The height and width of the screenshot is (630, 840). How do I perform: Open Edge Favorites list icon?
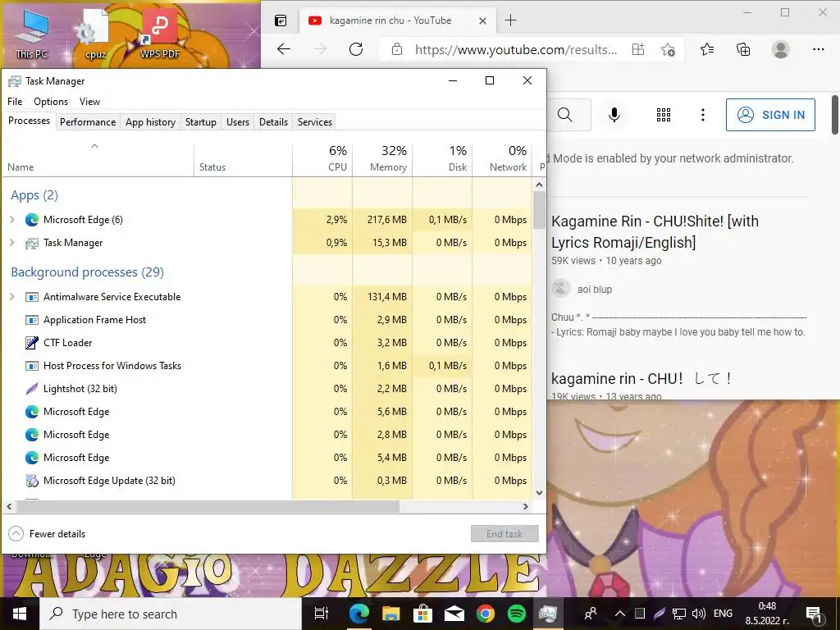(707, 50)
